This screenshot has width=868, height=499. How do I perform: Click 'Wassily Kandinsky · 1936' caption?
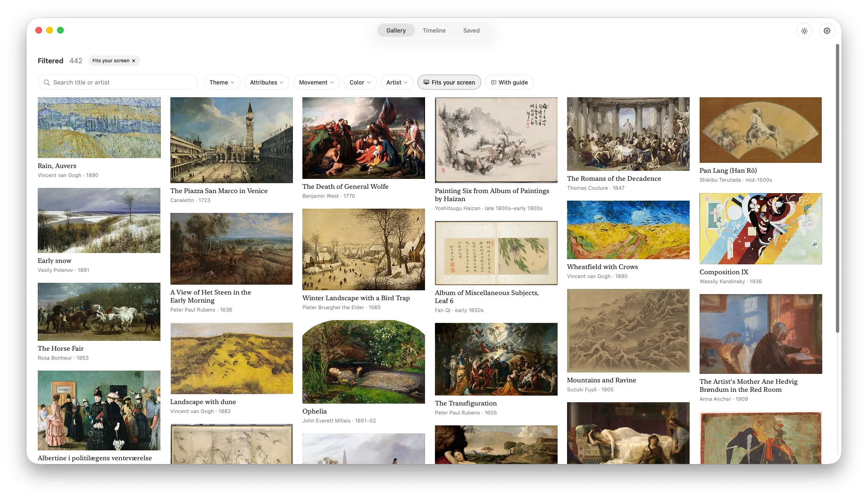point(731,281)
